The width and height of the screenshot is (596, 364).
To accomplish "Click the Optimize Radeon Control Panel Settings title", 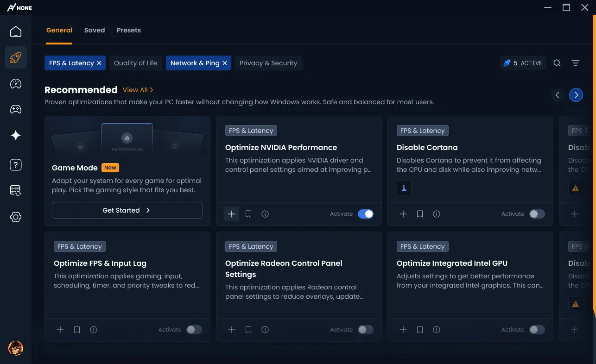I will click(x=284, y=269).
